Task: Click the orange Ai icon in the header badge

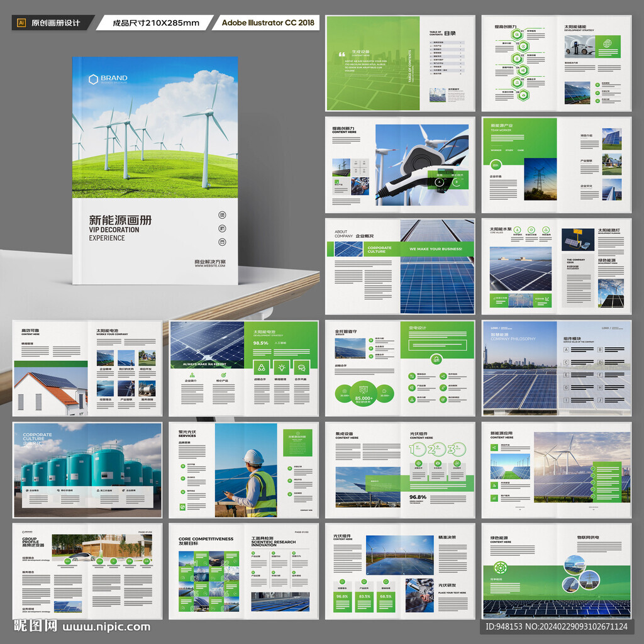Action: tap(21, 23)
